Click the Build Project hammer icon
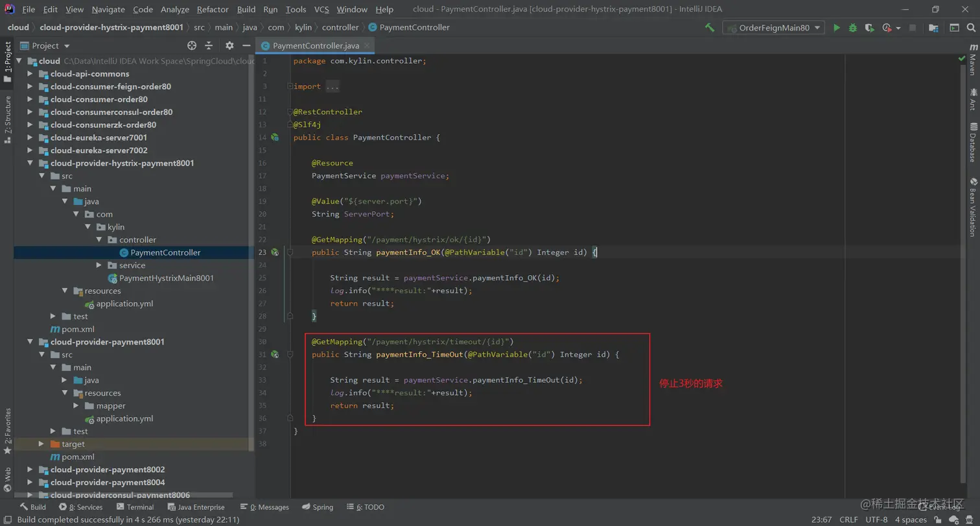 (710, 28)
